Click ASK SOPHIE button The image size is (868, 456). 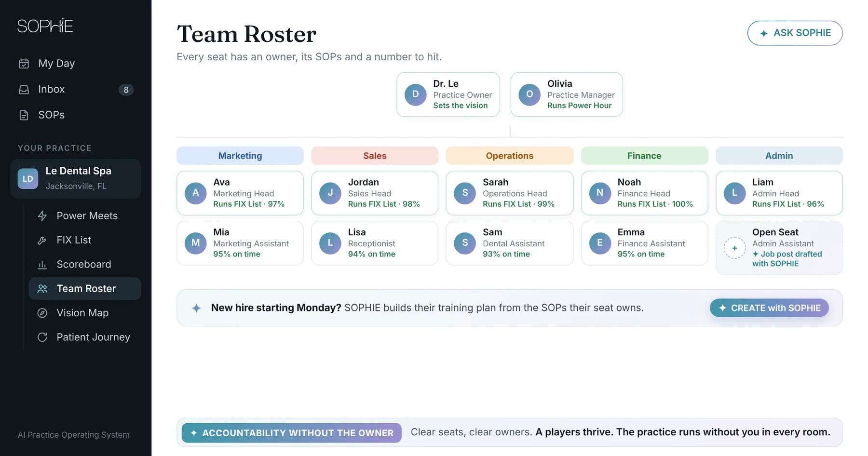pos(795,33)
